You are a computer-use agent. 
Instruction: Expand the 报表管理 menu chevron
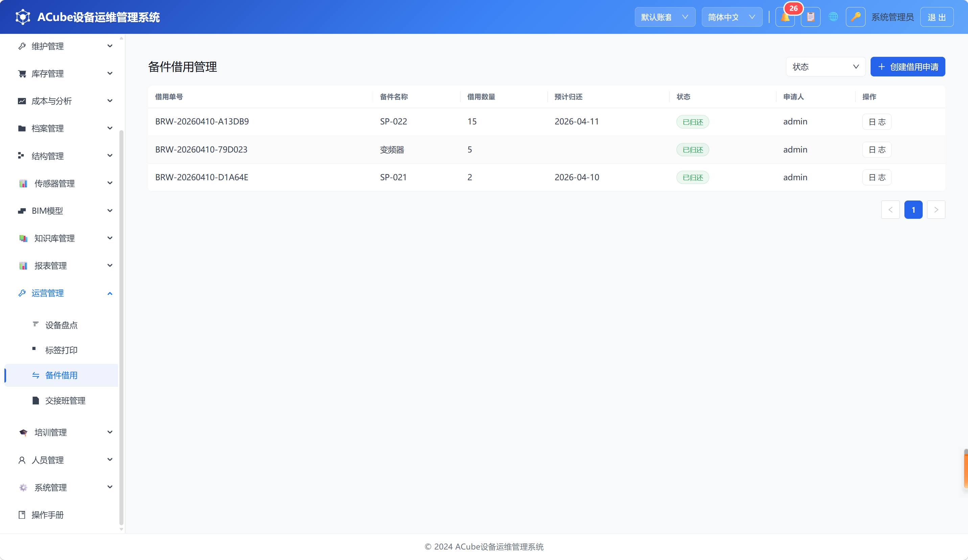click(110, 266)
